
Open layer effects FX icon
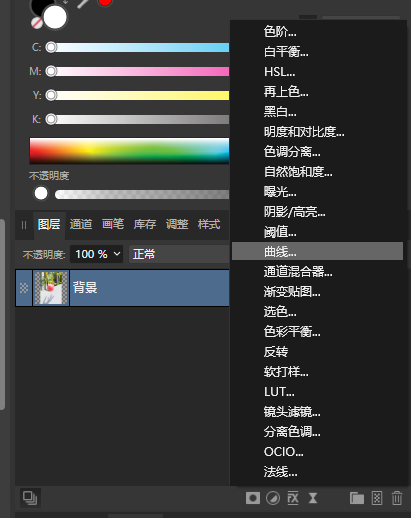click(293, 498)
